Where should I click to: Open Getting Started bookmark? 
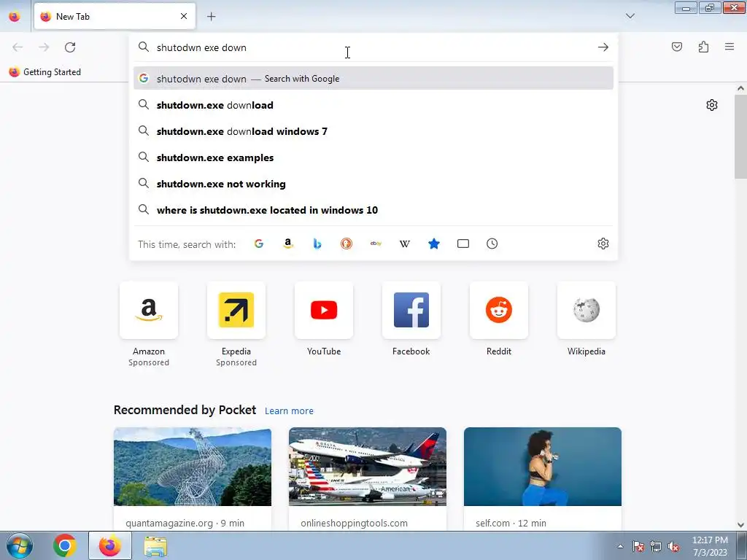[x=45, y=72]
